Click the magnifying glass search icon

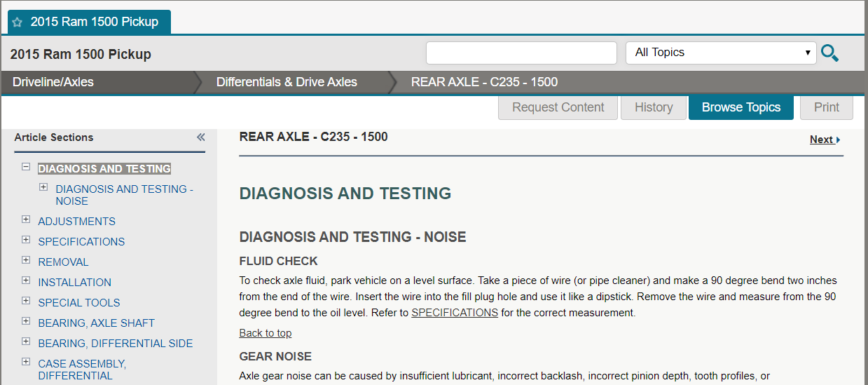click(829, 53)
